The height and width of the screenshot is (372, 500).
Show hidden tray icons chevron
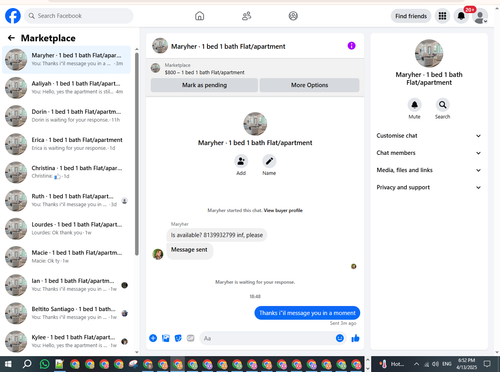(x=416, y=364)
